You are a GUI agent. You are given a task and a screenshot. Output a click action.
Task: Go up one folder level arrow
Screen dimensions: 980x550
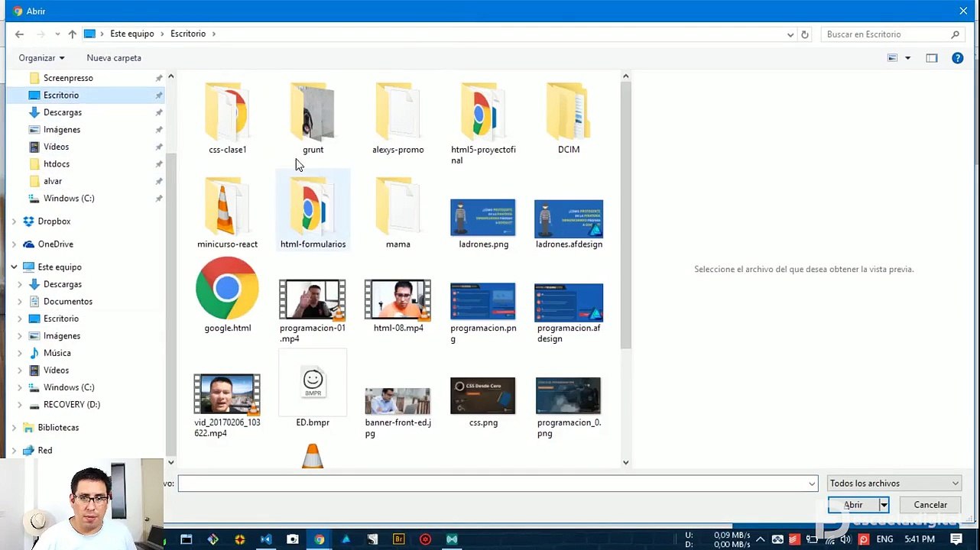(72, 34)
